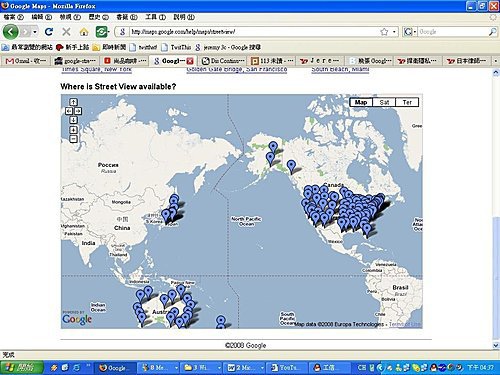
Task: Click the grey Forward navigation button
Action: 26,32
